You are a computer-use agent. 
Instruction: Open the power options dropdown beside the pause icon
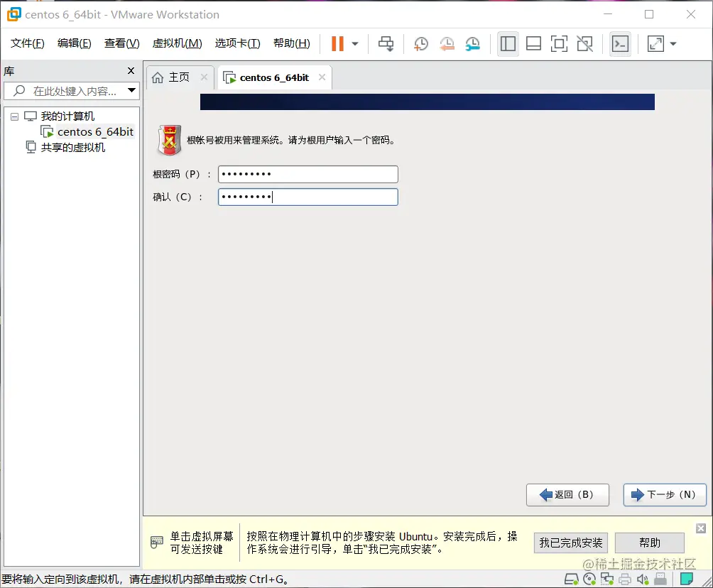[355, 44]
